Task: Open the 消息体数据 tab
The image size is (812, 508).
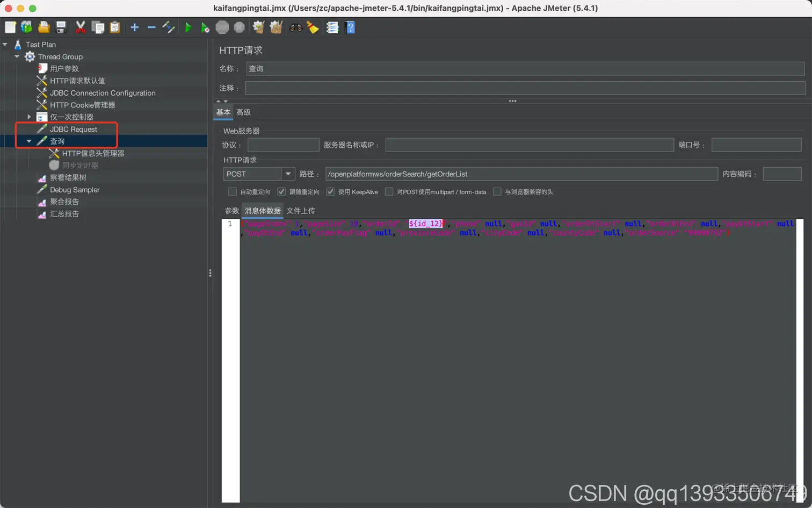Action: 263,211
